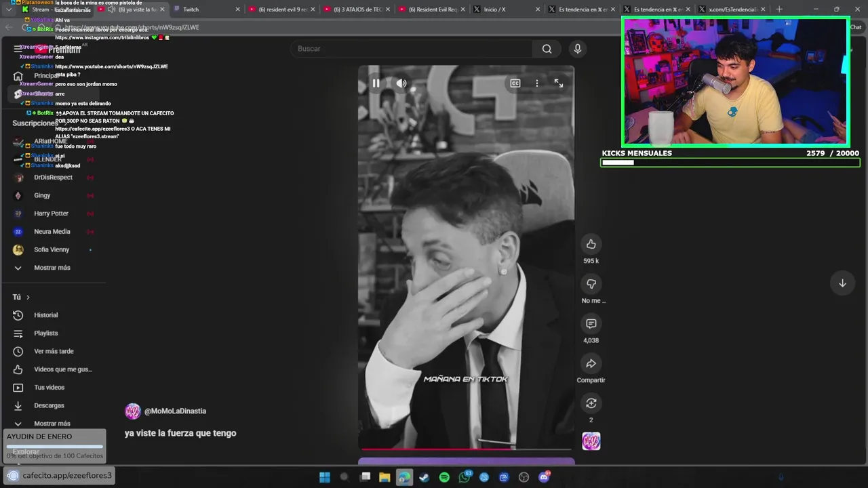
Task: Click the Compartir share icon
Action: (591, 364)
